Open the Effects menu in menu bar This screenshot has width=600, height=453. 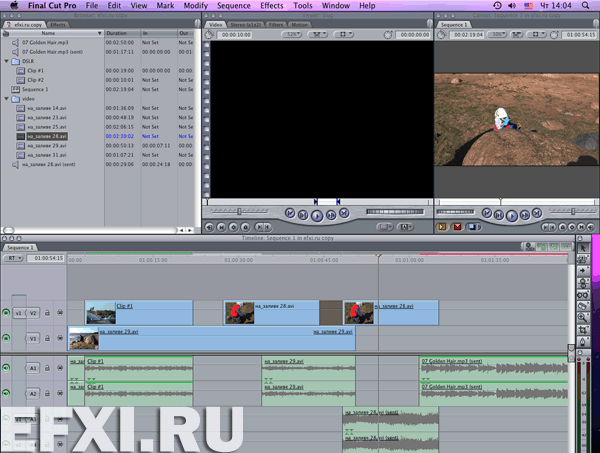(272, 6)
